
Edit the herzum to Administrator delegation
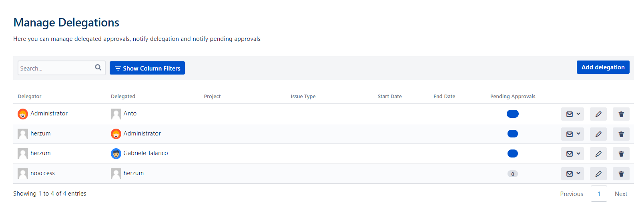pyautogui.click(x=598, y=134)
